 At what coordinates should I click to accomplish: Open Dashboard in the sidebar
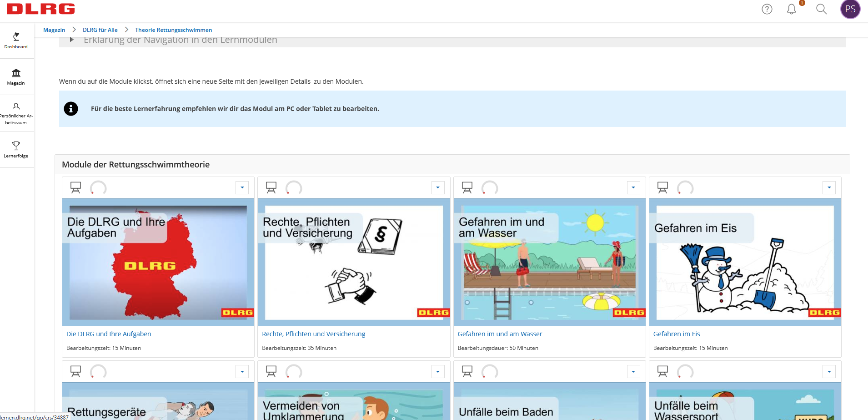[x=16, y=40]
